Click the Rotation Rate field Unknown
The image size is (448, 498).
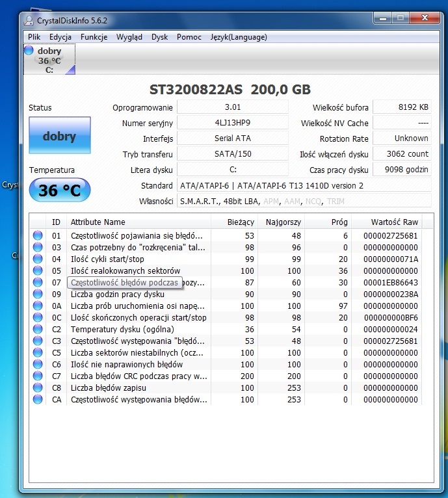(x=402, y=138)
